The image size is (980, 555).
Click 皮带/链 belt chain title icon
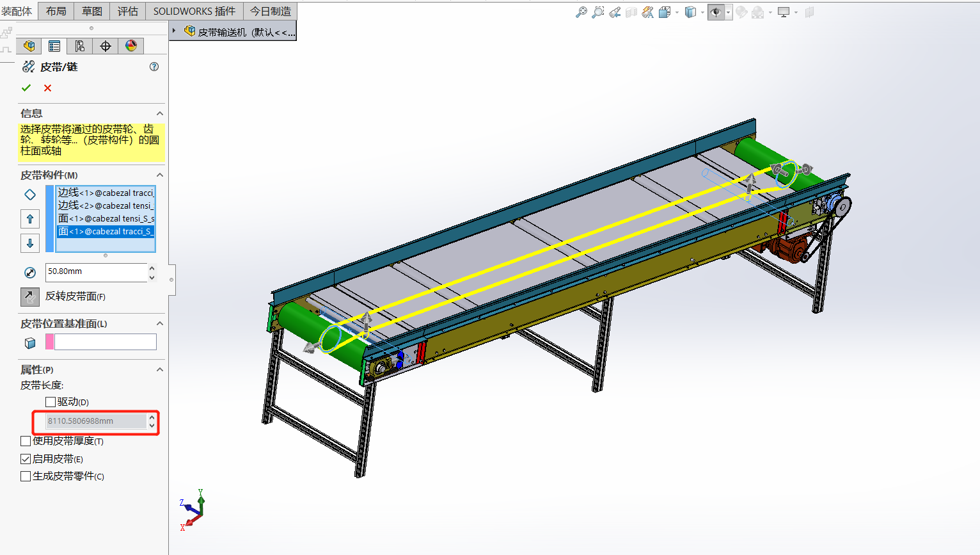tap(28, 67)
